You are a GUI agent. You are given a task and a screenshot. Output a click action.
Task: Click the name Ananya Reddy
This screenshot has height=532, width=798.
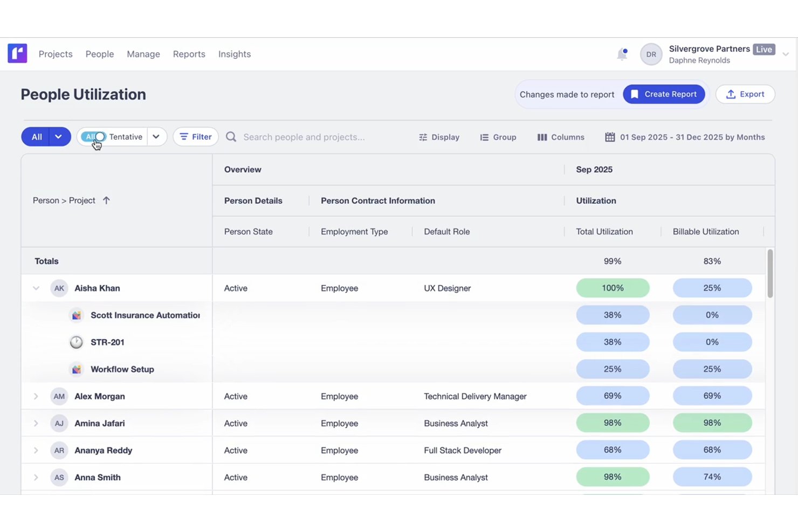(x=104, y=450)
